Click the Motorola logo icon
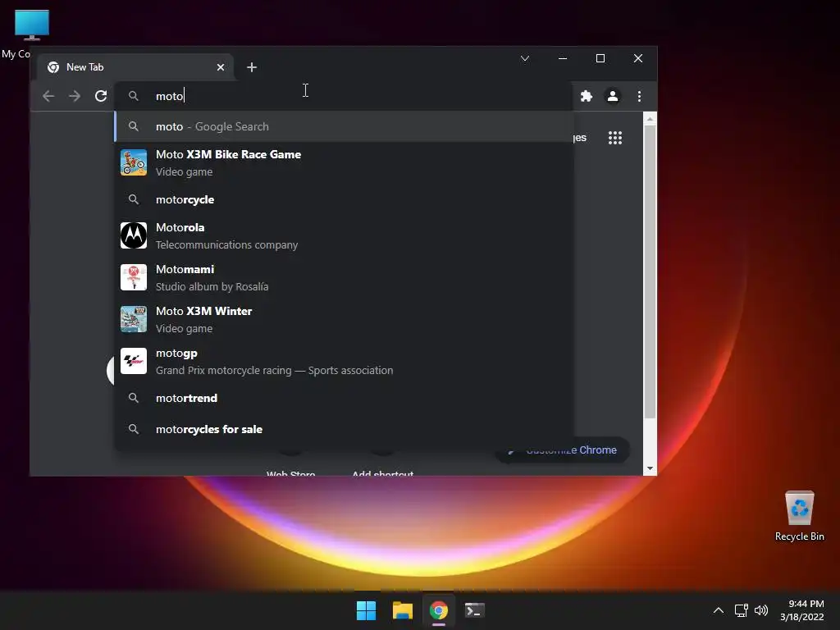 click(134, 235)
